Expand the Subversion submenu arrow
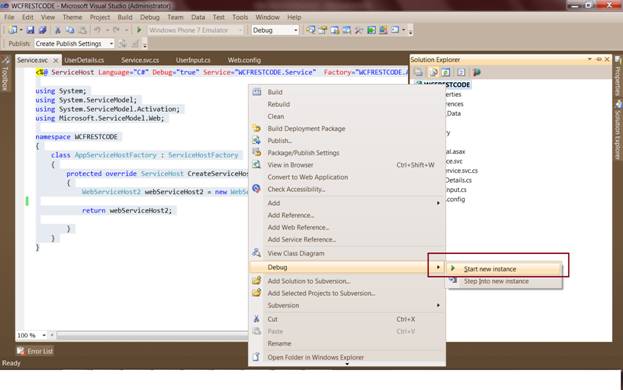This screenshot has width=623, height=390. (x=438, y=305)
